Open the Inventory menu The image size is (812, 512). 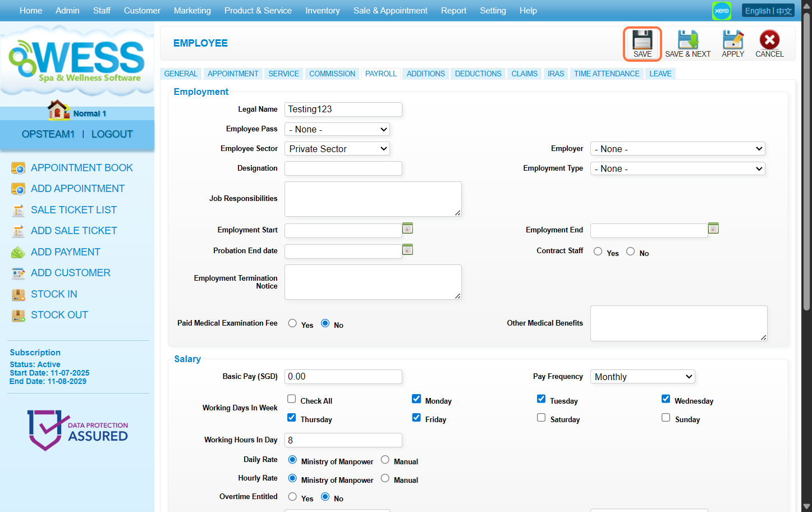coord(322,11)
